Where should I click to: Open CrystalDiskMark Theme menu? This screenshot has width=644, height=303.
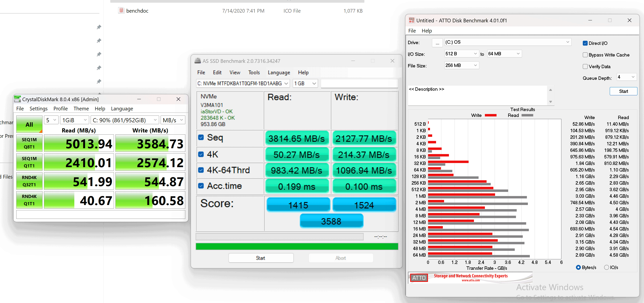[x=81, y=109]
